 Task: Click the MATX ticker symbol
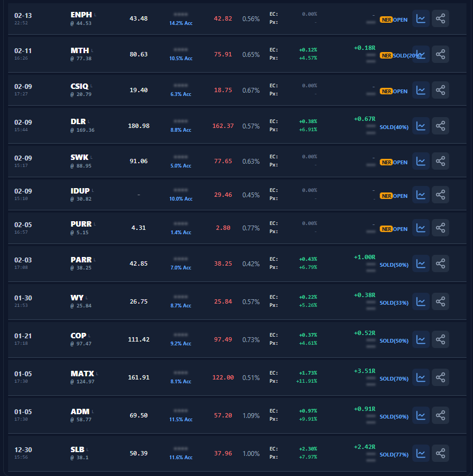(x=82, y=374)
